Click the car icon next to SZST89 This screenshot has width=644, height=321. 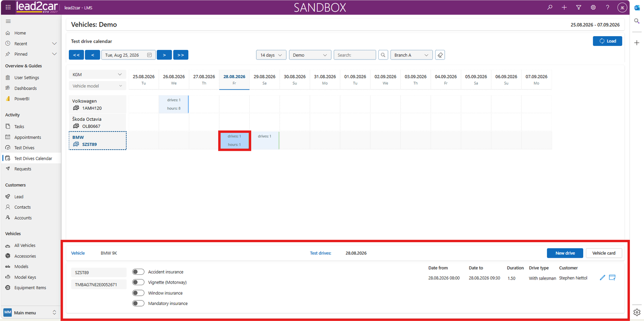pyautogui.click(x=76, y=144)
